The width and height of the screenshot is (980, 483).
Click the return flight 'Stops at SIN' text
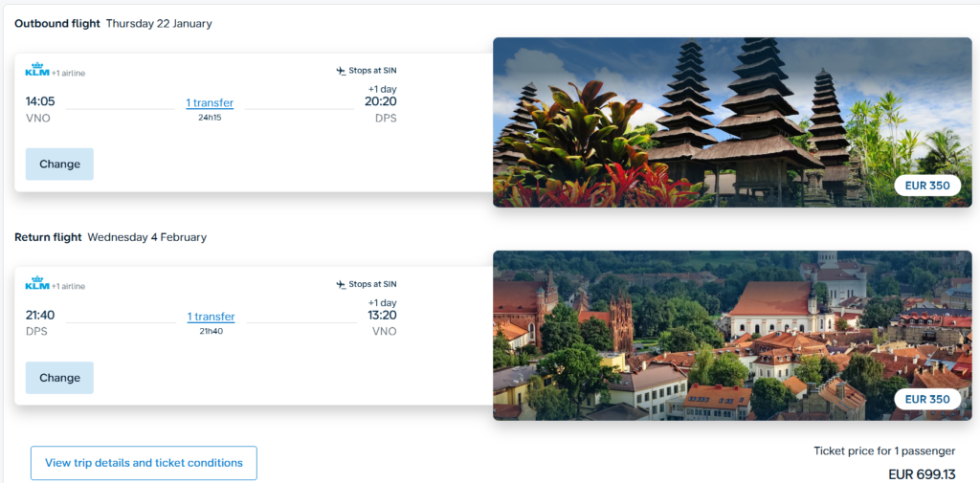[x=372, y=285]
